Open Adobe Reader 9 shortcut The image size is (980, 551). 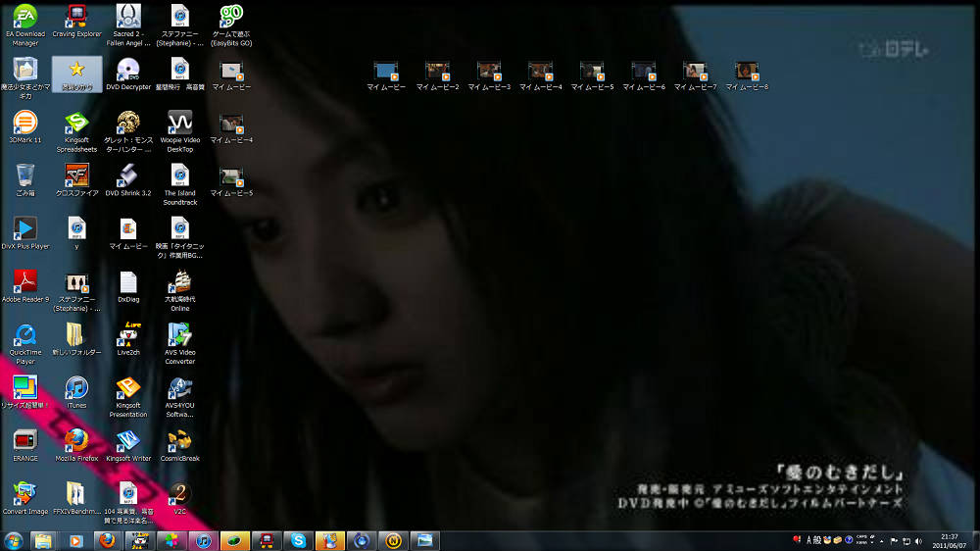point(25,286)
